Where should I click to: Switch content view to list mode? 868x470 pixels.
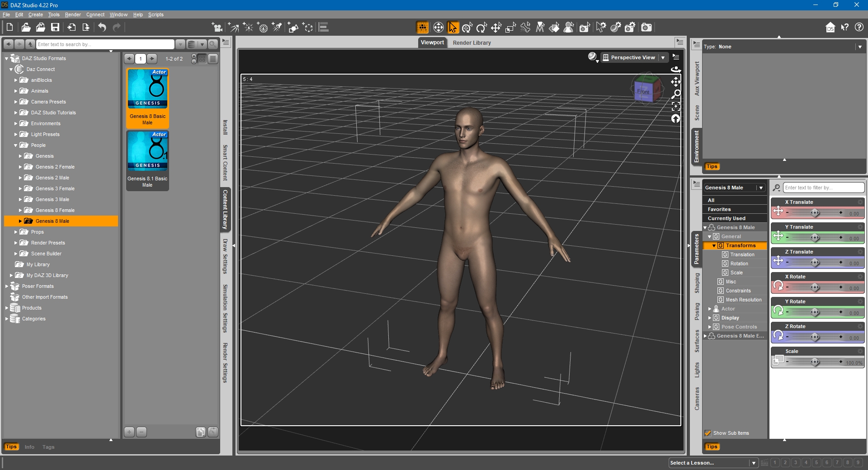[213, 59]
